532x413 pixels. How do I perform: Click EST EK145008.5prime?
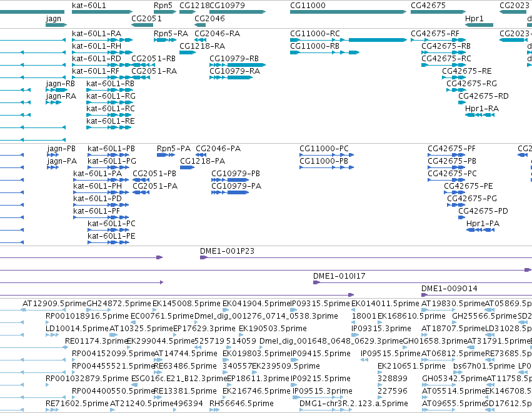(x=154, y=310)
